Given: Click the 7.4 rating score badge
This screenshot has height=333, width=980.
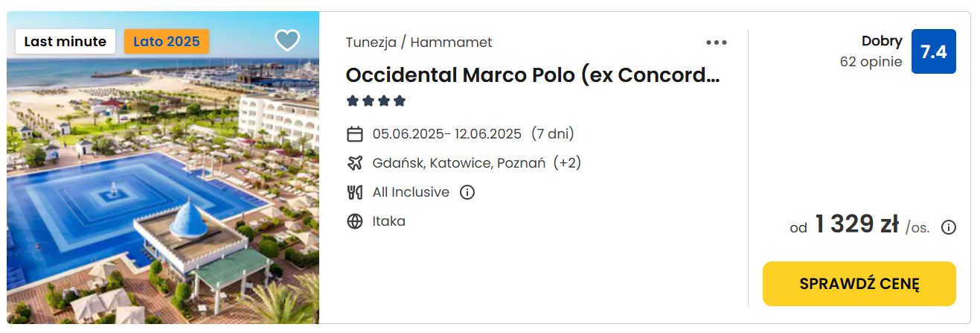Looking at the screenshot, I should pos(933,51).
